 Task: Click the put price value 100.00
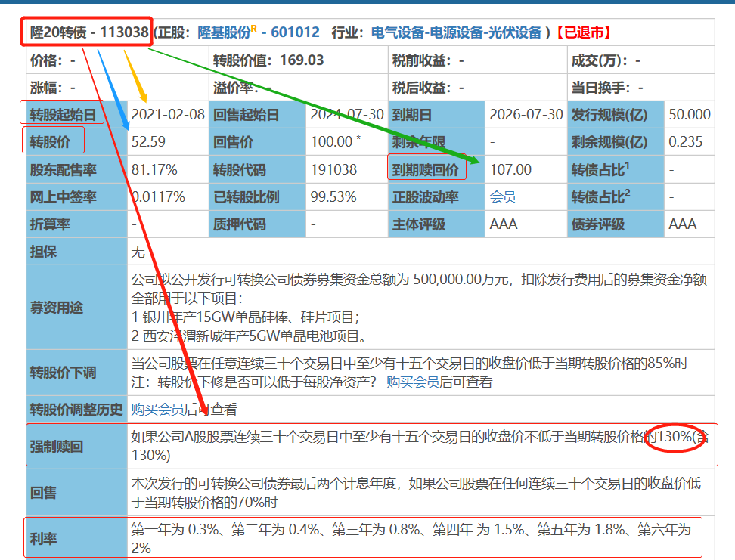click(331, 141)
